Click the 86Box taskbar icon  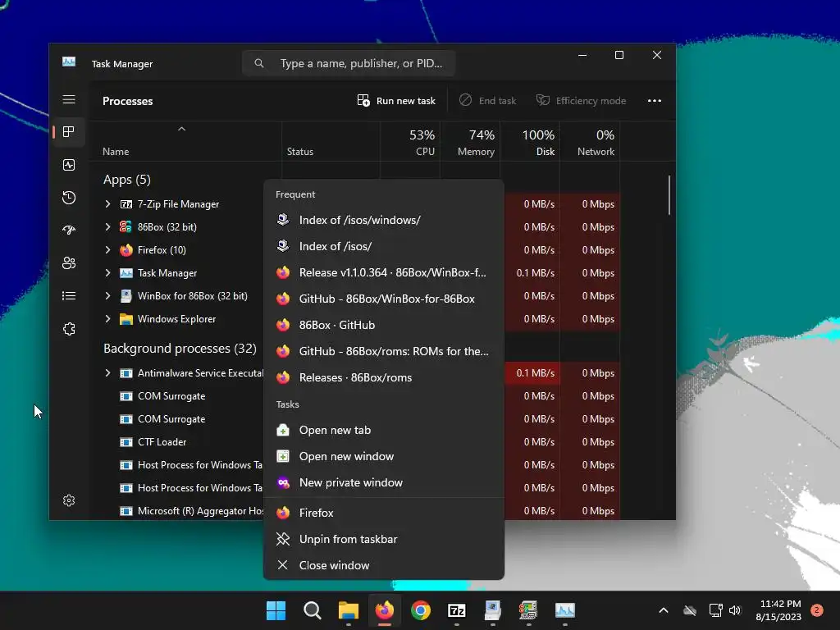tap(528, 610)
